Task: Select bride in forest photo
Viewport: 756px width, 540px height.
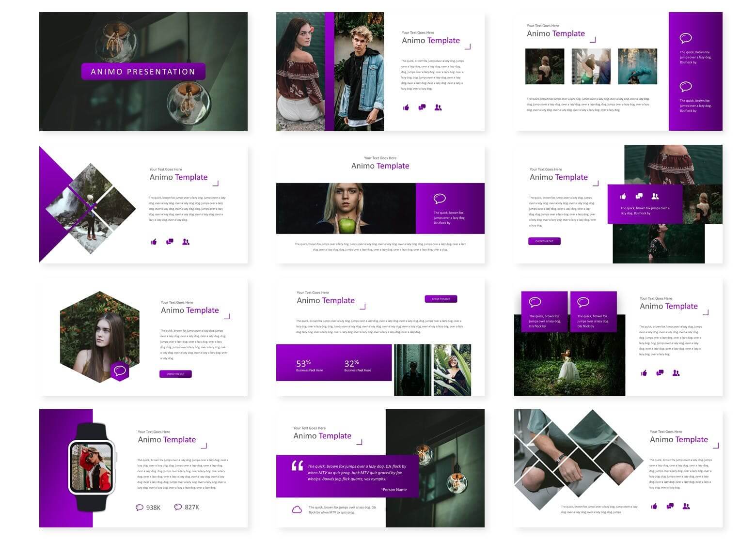Action: (x=569, y=355)
